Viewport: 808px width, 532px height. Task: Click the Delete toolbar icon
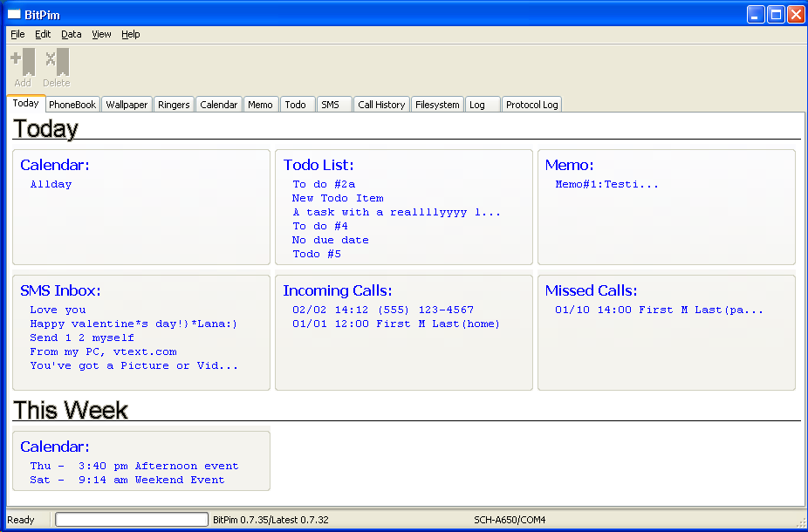click(x=57, y=68)
